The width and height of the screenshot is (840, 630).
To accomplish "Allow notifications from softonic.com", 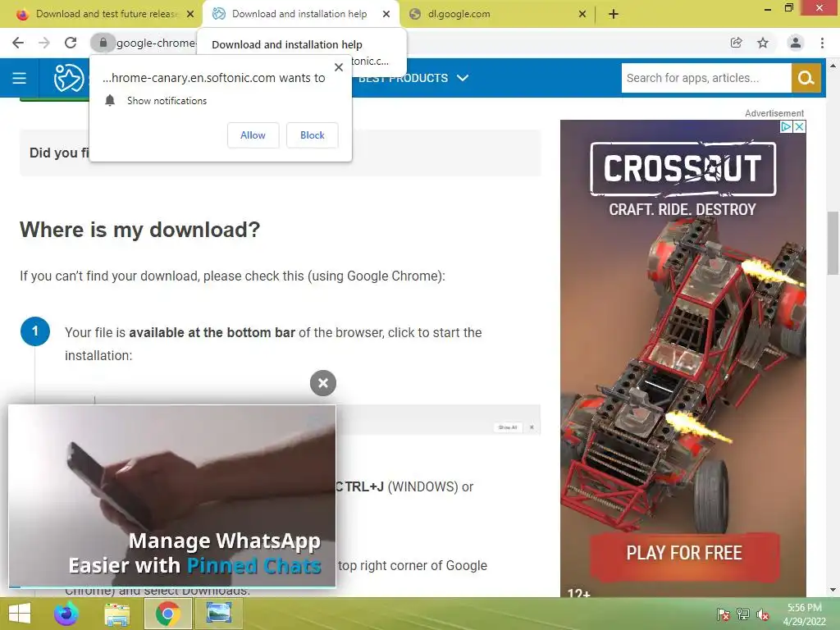I will pos(253,135).
